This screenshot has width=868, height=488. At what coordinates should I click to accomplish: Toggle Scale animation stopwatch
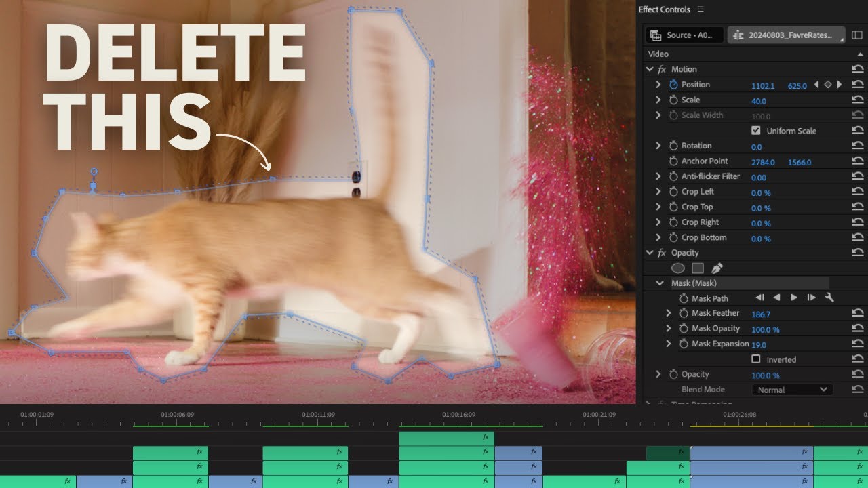[x=673, y=100]
